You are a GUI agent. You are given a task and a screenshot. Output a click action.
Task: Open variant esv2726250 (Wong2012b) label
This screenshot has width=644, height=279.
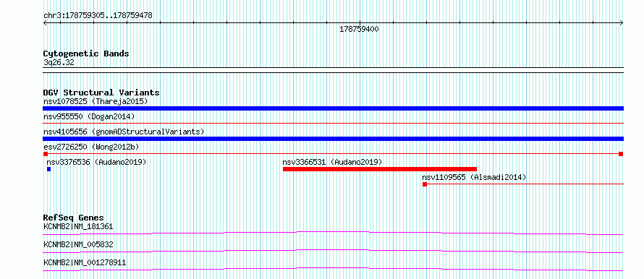(x=91, y=147)
